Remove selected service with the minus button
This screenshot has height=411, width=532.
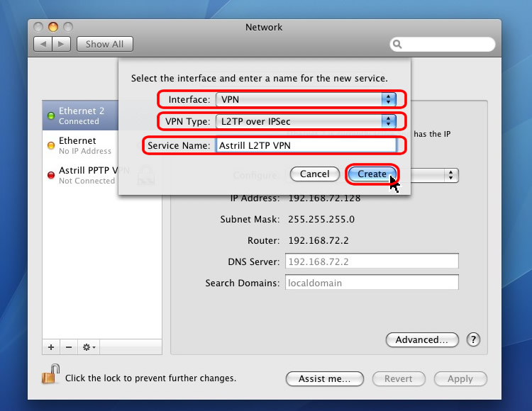point(69,347)
